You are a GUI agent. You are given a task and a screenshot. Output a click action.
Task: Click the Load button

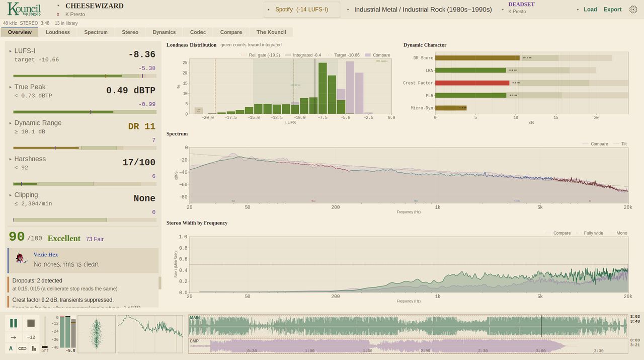(590, 10)
